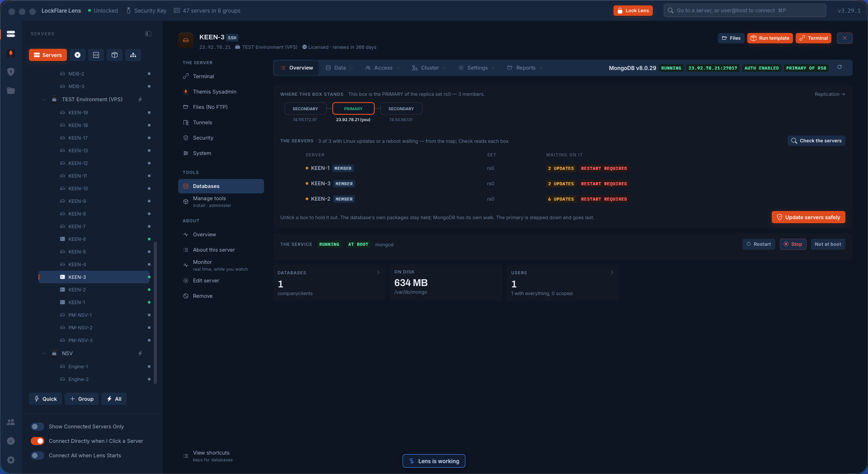Open View shortcuts for databases
The image size is (868, 474).
click(221, 456)
